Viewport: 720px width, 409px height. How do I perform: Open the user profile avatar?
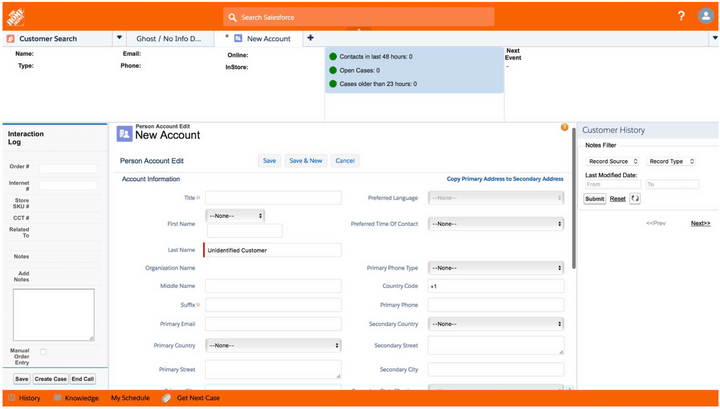point(705,16)
